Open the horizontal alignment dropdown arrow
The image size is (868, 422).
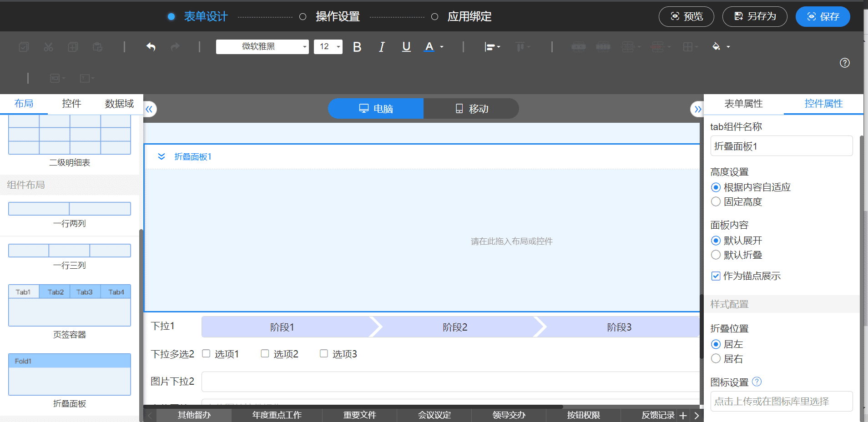(x=499, y=47)
